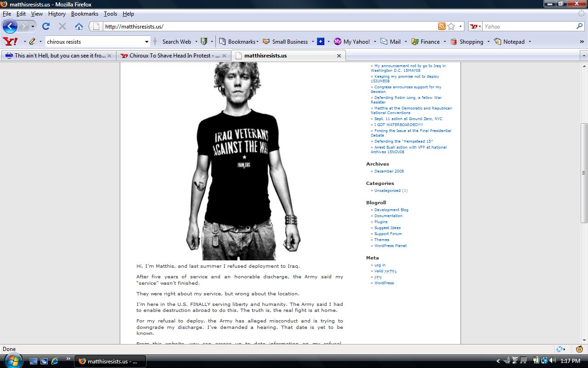Click the RSS feed icon in address bar
The height and width of the screenshot is (368, 588).
point(441,26)
